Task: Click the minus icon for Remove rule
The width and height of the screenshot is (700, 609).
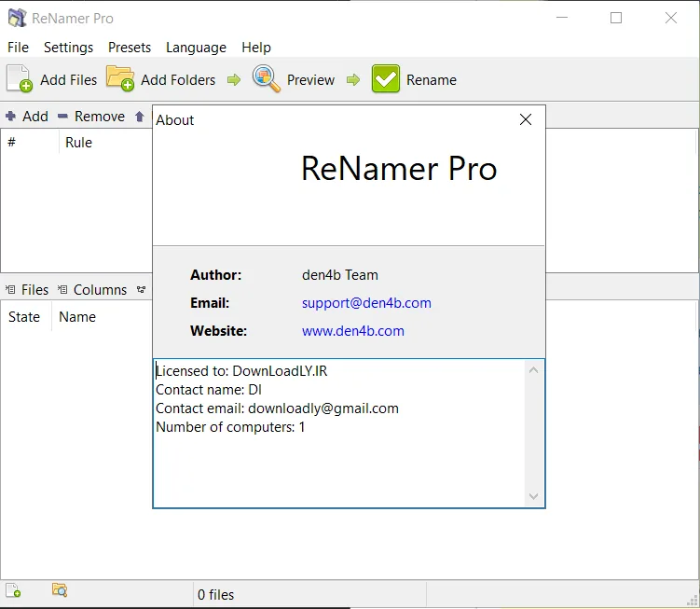Action: tap(62, 117)
